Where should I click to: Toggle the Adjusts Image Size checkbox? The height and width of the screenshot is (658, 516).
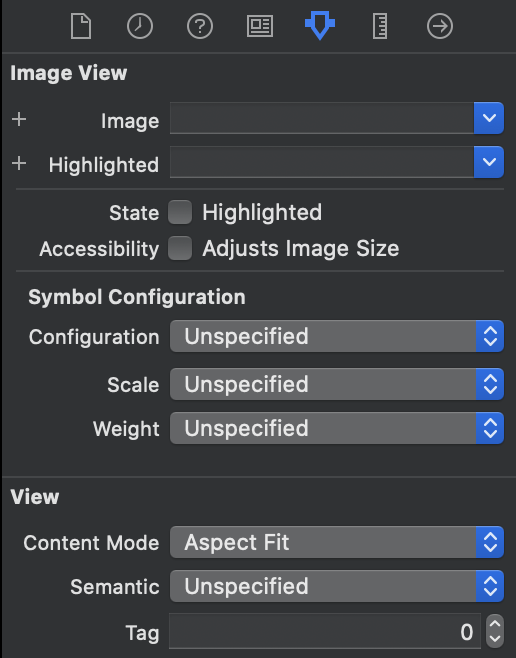click(x=180, y=248)
